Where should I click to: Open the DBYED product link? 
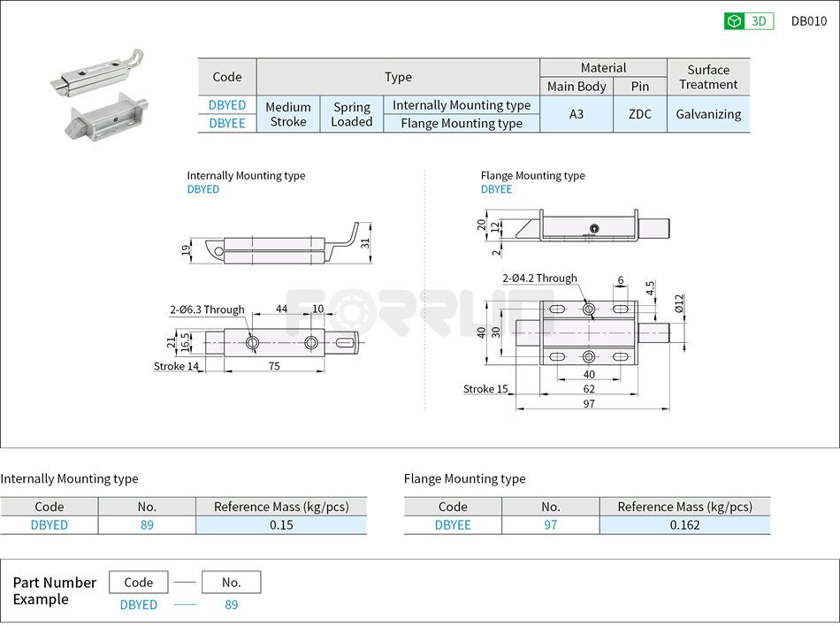click(x=227, y=104)
